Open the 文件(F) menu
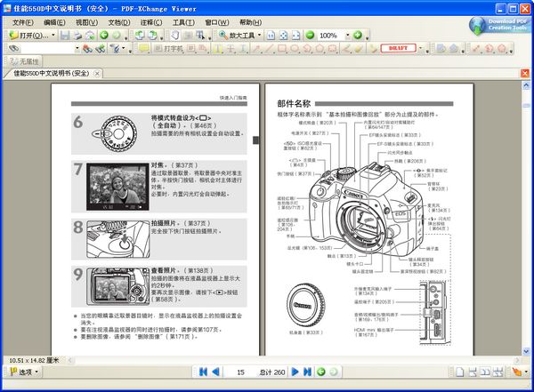 [x=23, y=22]
